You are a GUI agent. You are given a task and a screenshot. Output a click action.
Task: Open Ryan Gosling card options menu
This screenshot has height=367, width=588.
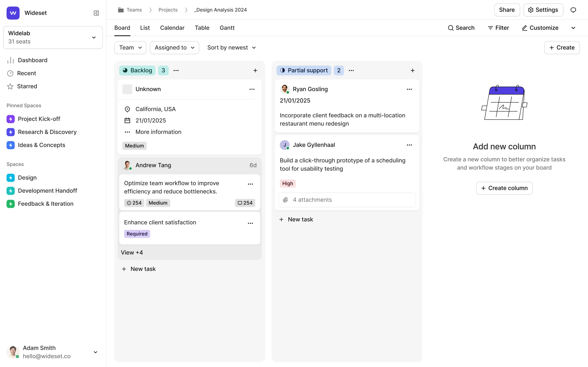(x=409, y=89)
